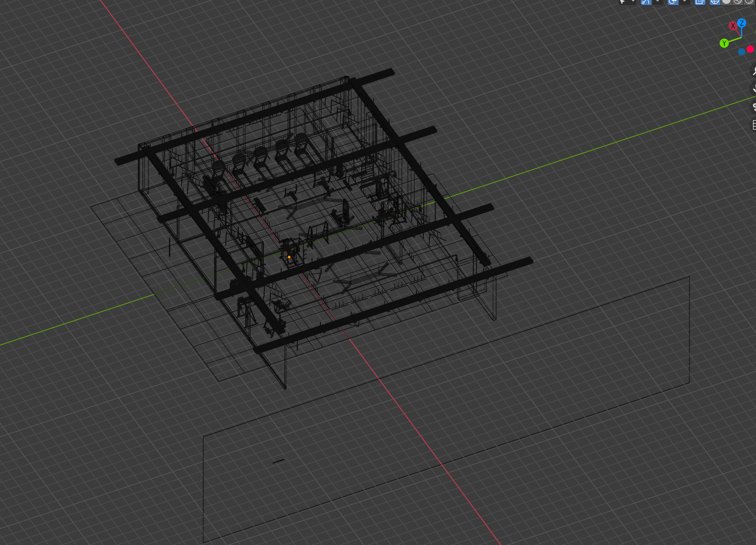756x545 pixels.
Task: Click the Z axis on navigation gizmo
Action: 742,23
